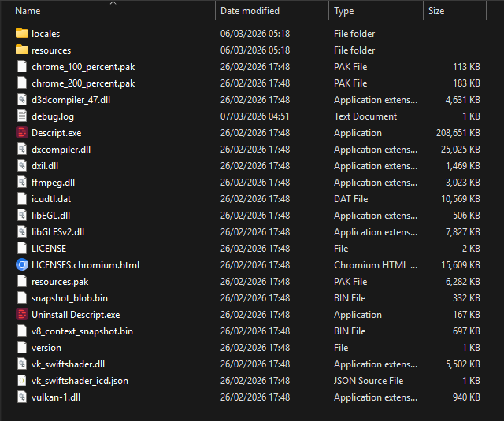The height and width of the screenshot is (421, 504).
Task: Select the file name 'Uninstall Descript.exe'
Action: 76,315
